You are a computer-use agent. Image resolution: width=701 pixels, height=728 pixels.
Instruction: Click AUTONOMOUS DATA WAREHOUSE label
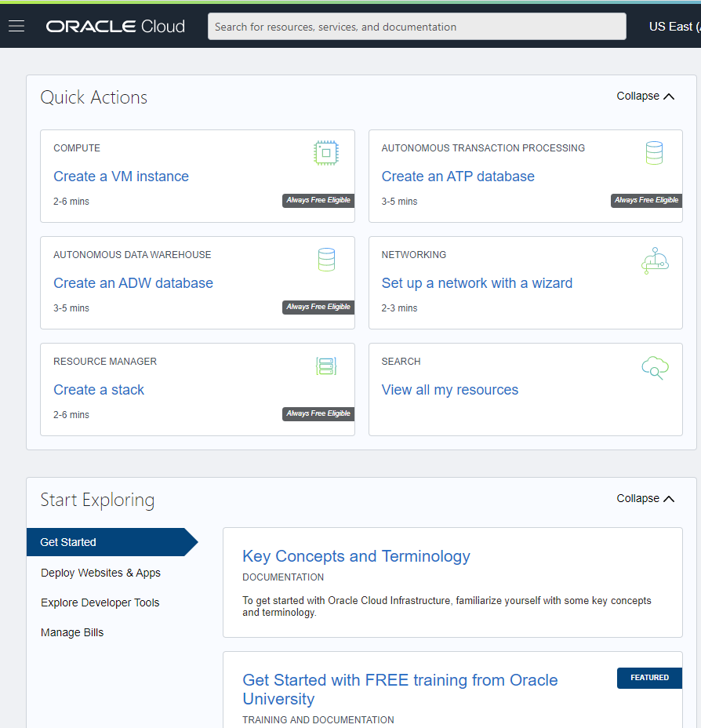coord(133,255)
